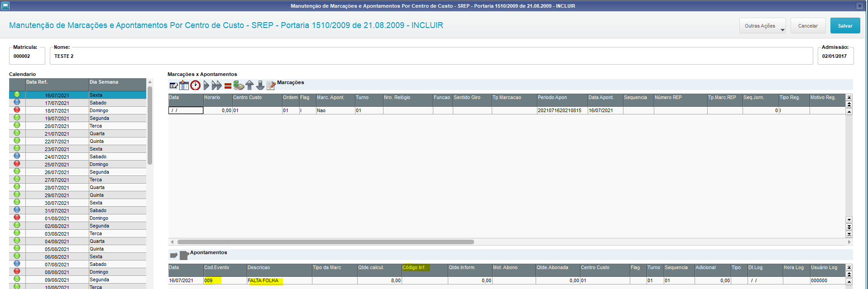Click the Cod.Evento column header
Screen dimensions: 868x289
(x=225, y=270)
